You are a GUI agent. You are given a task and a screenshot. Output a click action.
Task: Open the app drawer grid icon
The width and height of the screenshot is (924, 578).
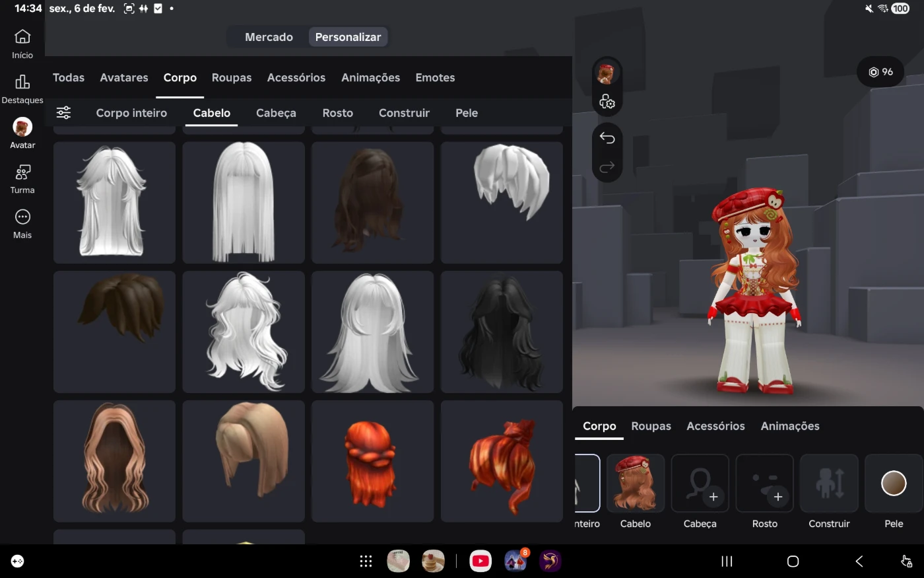click(x=366, y=561)
